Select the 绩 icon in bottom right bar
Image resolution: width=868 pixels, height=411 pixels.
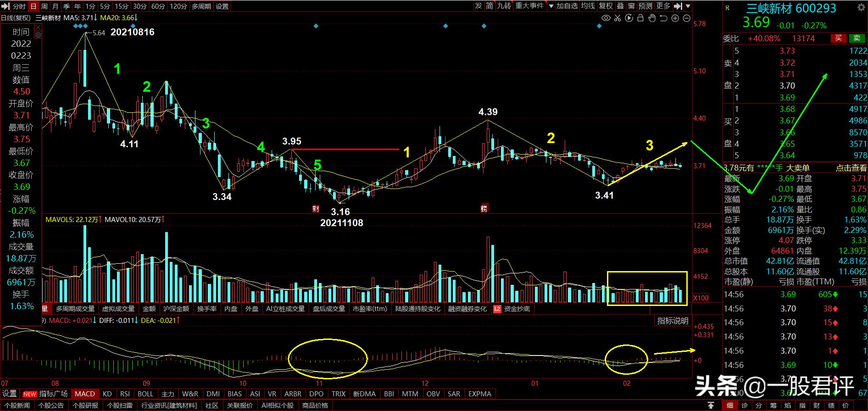tap(831, 405)
